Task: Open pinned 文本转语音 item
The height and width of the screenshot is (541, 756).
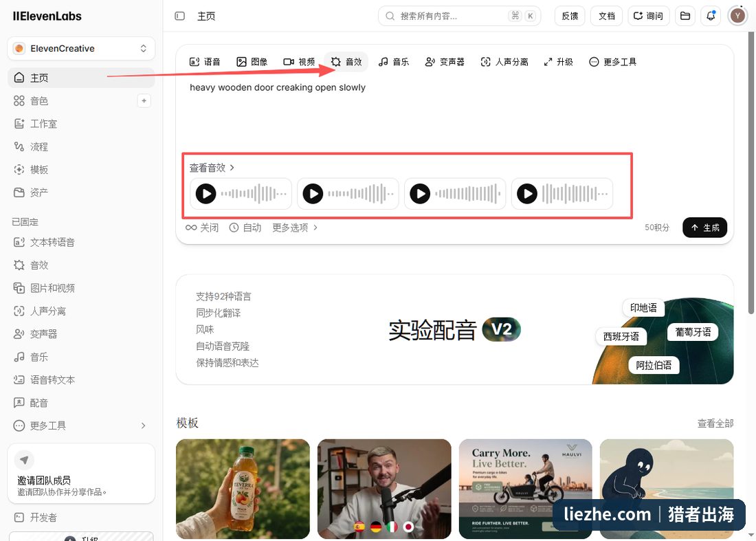Action: (x=81, y=242)
